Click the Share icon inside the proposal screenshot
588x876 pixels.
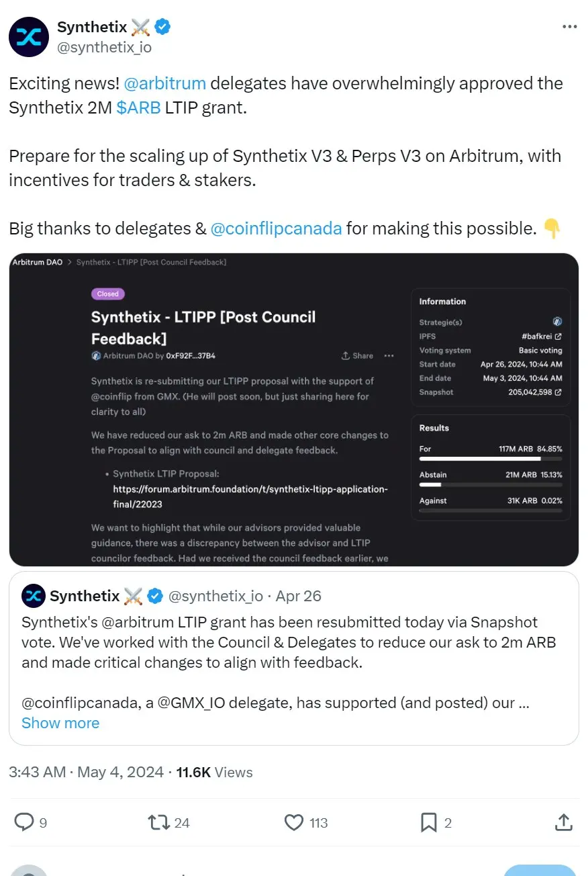(356, 355)
